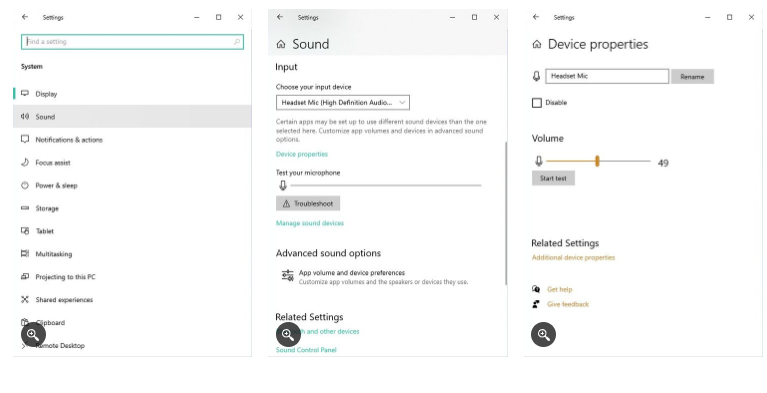Screen dimensions: 767x393
Task: Open Shared experiences settings
Action: tap(132, 300)
